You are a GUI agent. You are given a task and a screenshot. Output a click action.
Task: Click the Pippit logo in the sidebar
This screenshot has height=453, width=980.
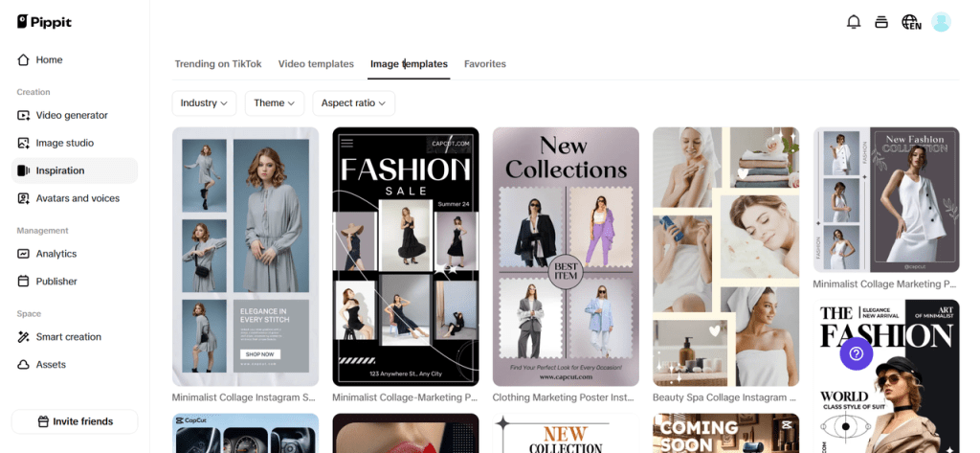pos(45,22)
